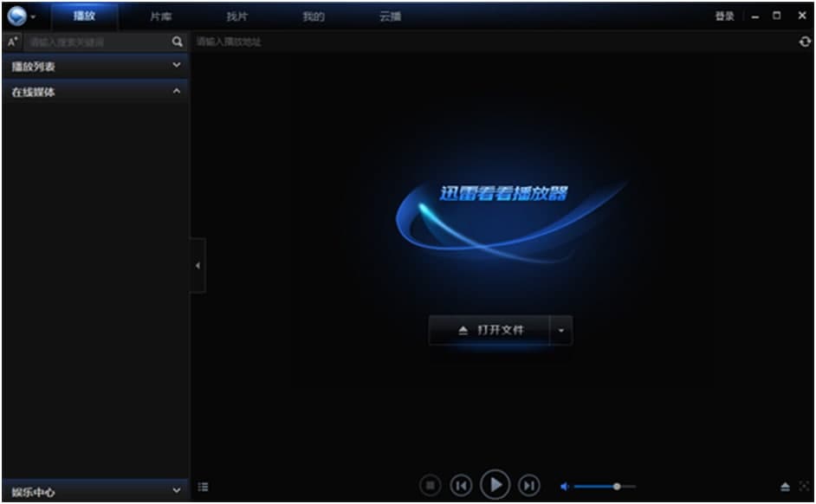The height and width of the screenshot is (504, 816).
Task: Click the refresh icon next to the address bar
Action: pyautogui.click(x=805, y=41)
